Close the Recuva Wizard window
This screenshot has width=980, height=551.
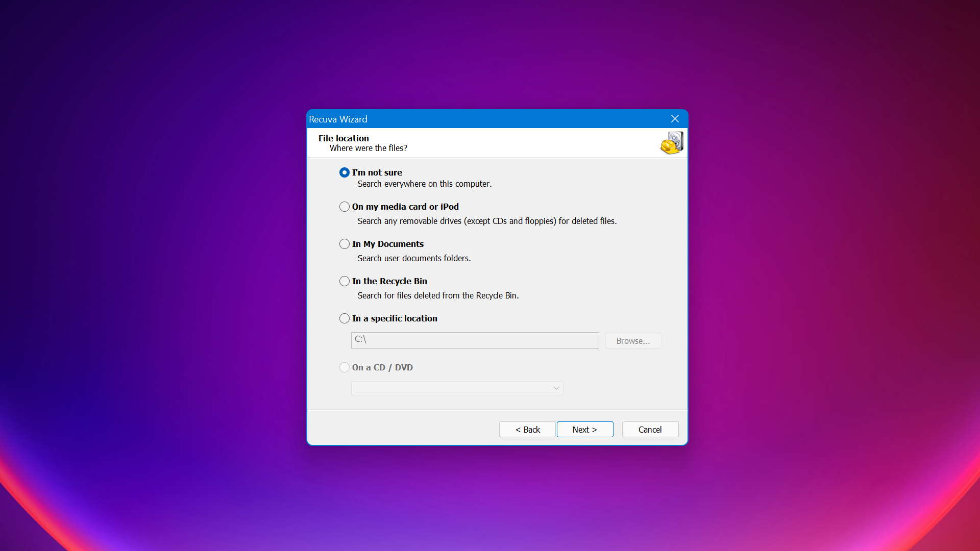click(675, 119)
